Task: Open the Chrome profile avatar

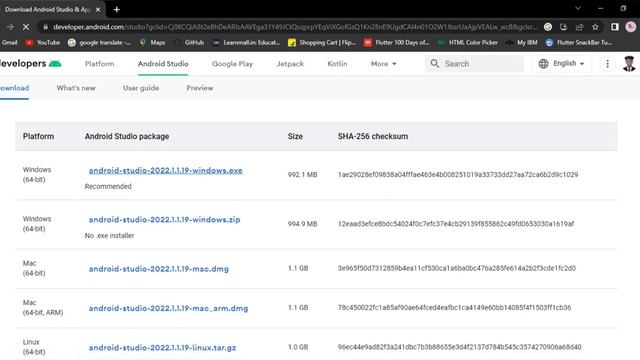Action: tap(631, 27)
